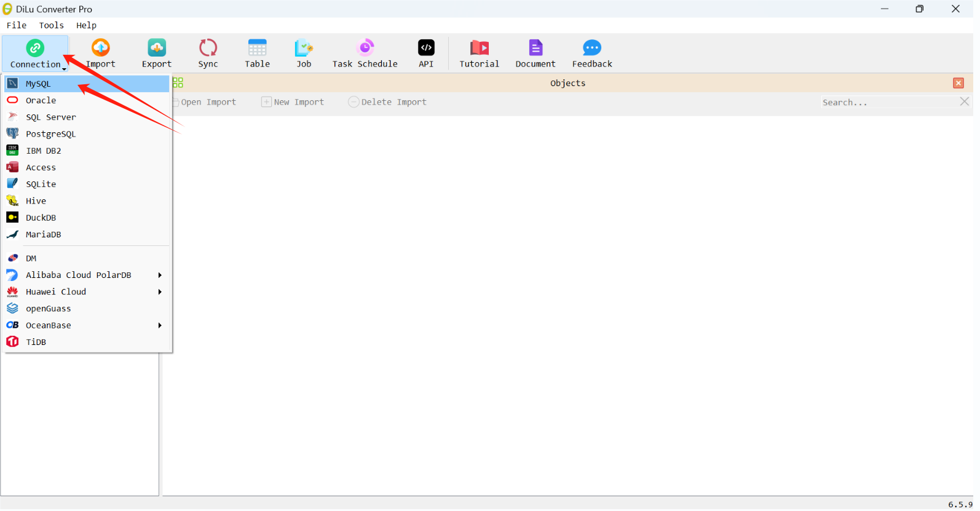Choose SQL Server connection type
The height and width of the screenshot is (511, 980).
pos(87,117)
